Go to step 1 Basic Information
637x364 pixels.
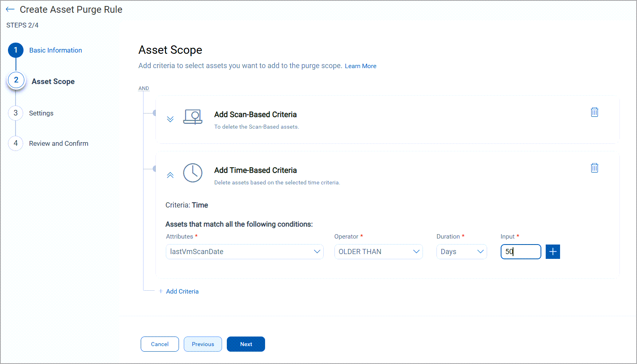(x=55, y=50)
